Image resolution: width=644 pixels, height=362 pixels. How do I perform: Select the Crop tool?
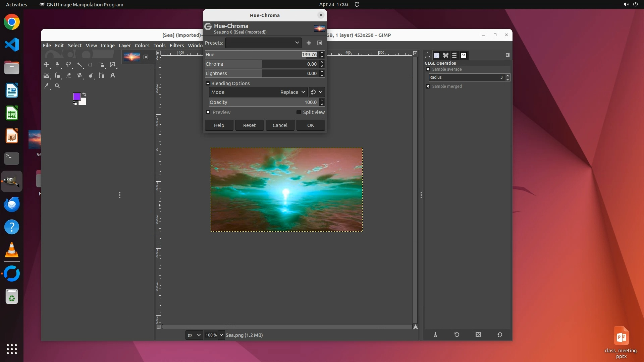point(90,64)
